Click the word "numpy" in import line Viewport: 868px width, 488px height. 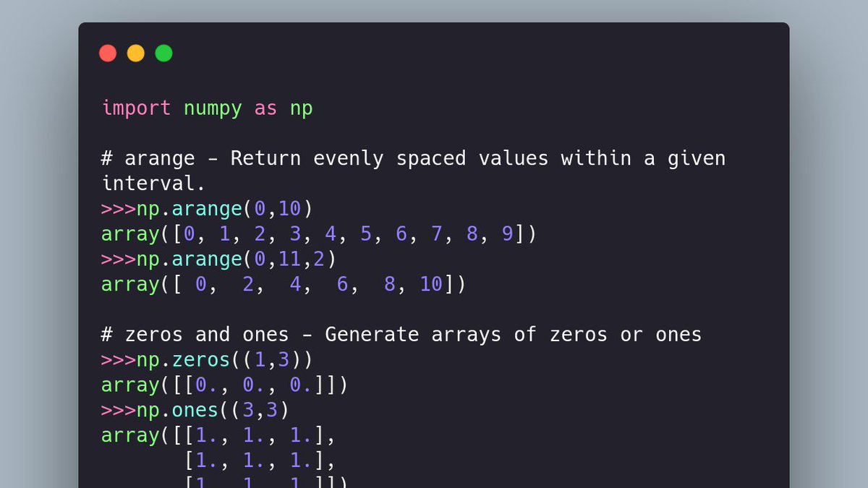click(x=213, y=110)
